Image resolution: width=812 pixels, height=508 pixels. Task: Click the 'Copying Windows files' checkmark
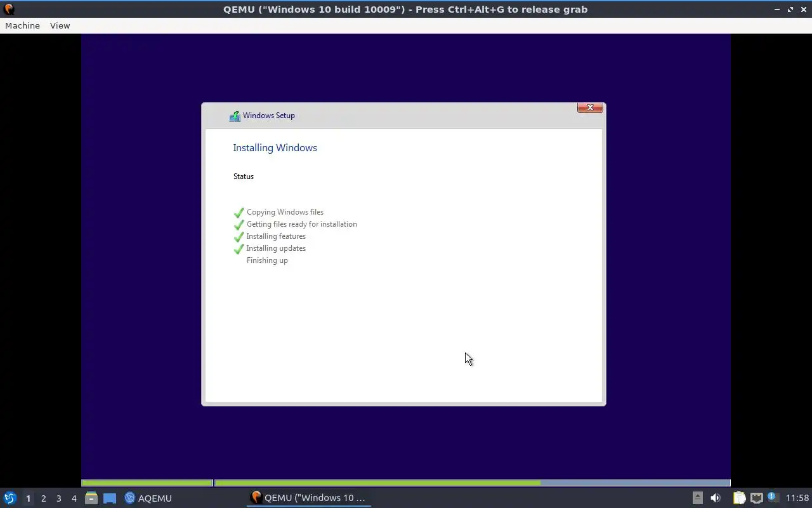(239, 213)
